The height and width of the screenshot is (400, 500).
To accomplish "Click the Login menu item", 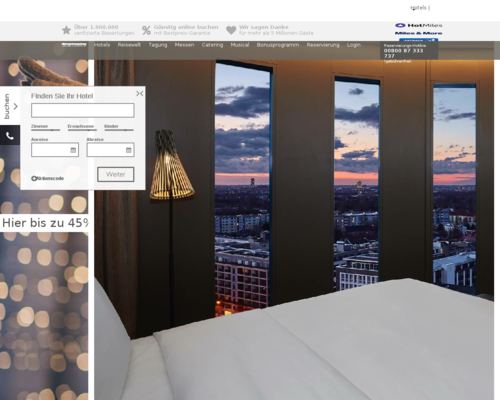I will click(x=354, y=45).
